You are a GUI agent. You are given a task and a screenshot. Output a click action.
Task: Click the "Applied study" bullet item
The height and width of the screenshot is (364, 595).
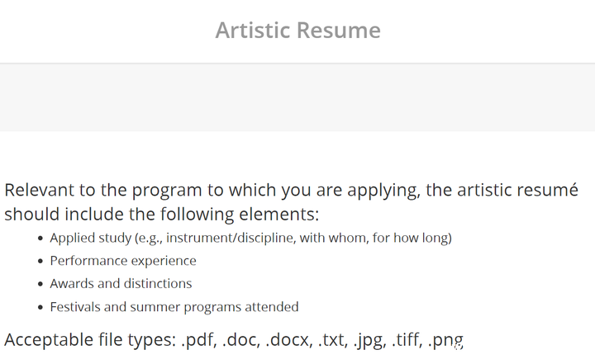tap(251, 238)
